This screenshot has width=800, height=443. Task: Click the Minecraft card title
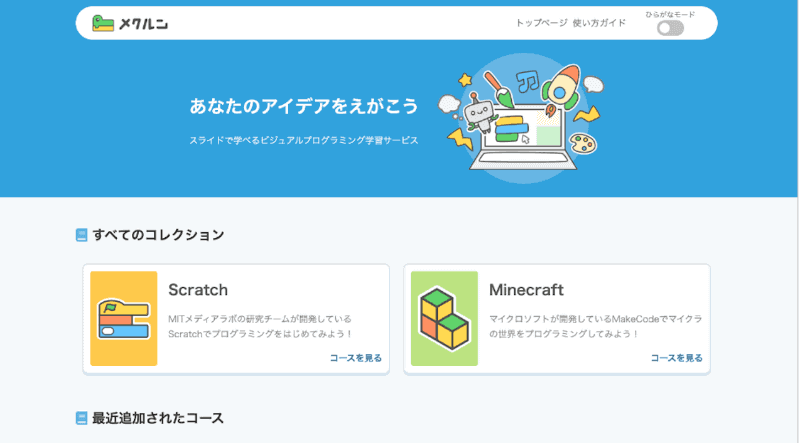tap(526, 290)
